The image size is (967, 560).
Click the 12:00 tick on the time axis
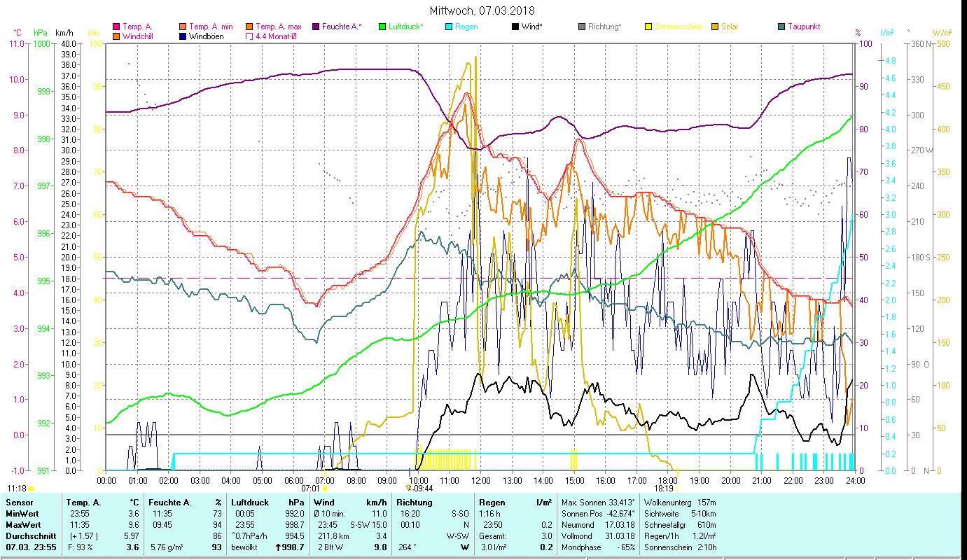(x=480, y=480)
